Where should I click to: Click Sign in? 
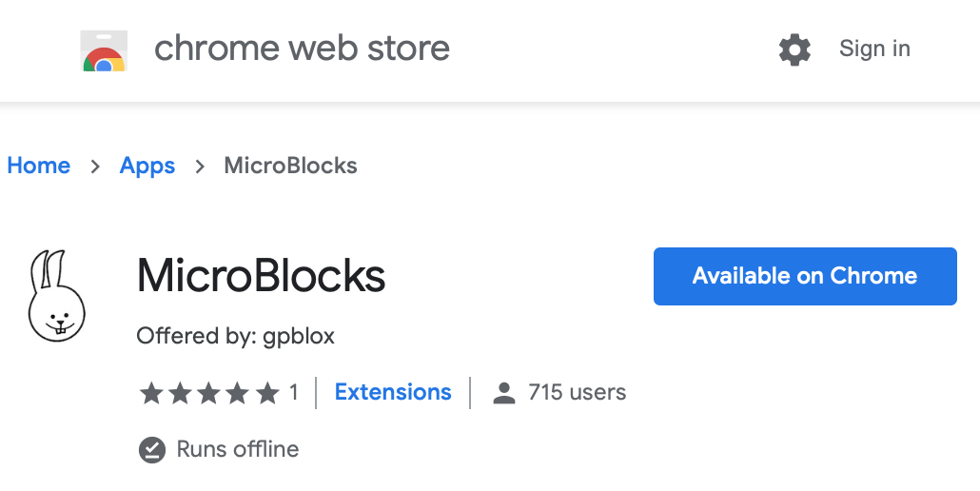pyautogui.click(x=874, y=49)
